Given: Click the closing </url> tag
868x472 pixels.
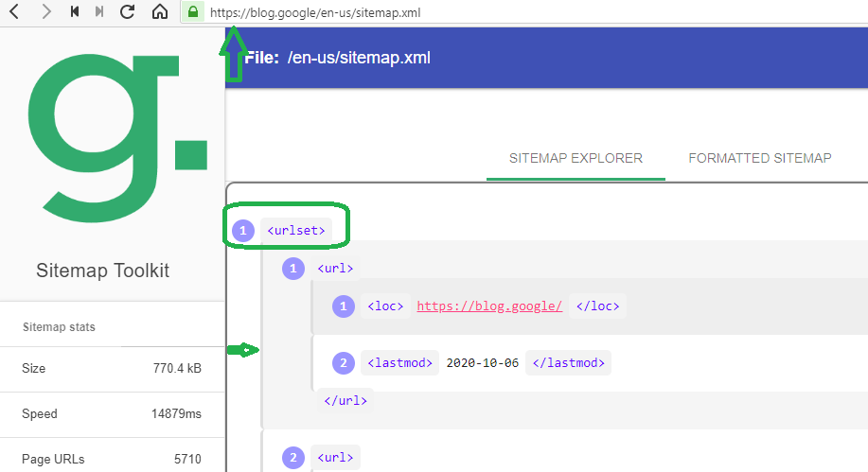Looking at the screenshot, I should coord(345,401).
